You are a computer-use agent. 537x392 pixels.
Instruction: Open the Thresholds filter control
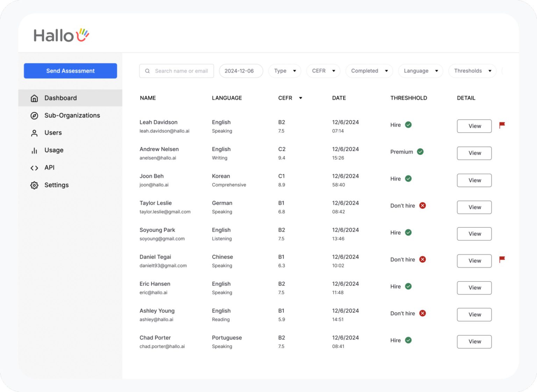point(472,71)
